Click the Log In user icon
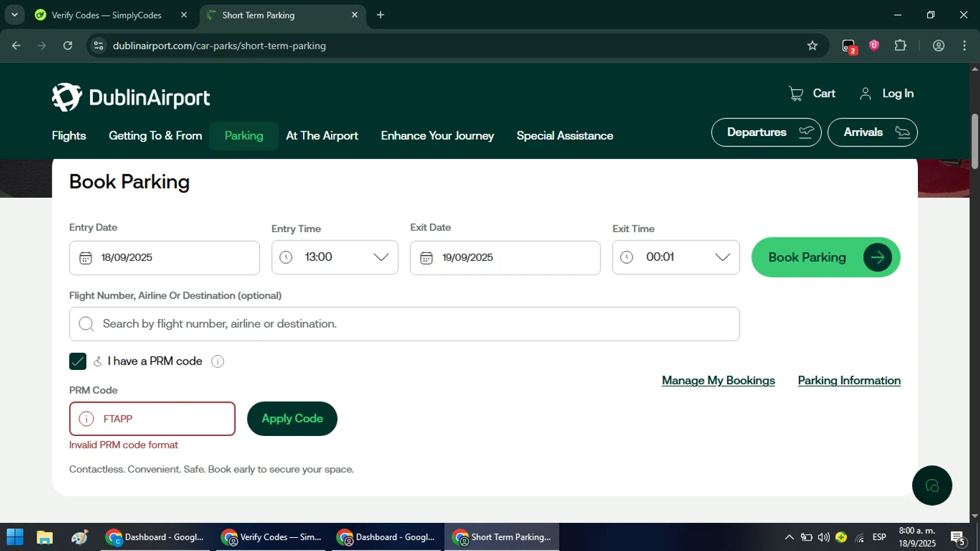Image resolution: width=980 pixels, height=551 pixels. tap(865, 93)
